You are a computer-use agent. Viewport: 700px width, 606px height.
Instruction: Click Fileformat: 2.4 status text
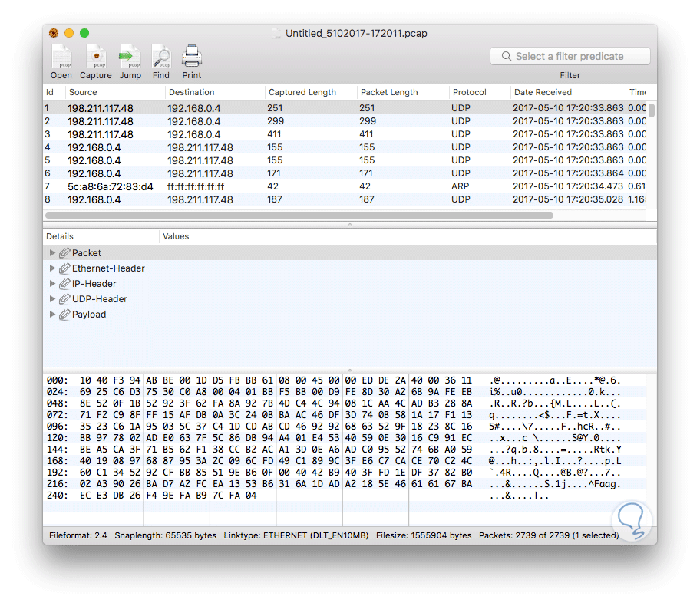(x=78, y=535)
